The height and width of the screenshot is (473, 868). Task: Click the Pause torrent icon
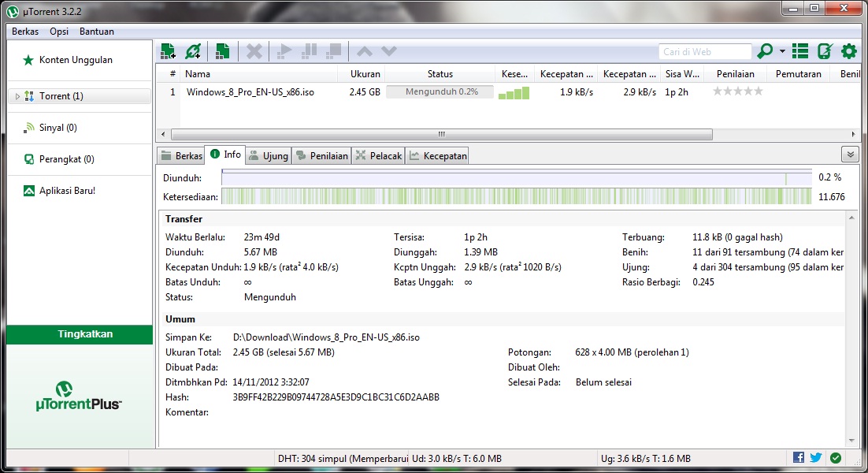point(309,51)
